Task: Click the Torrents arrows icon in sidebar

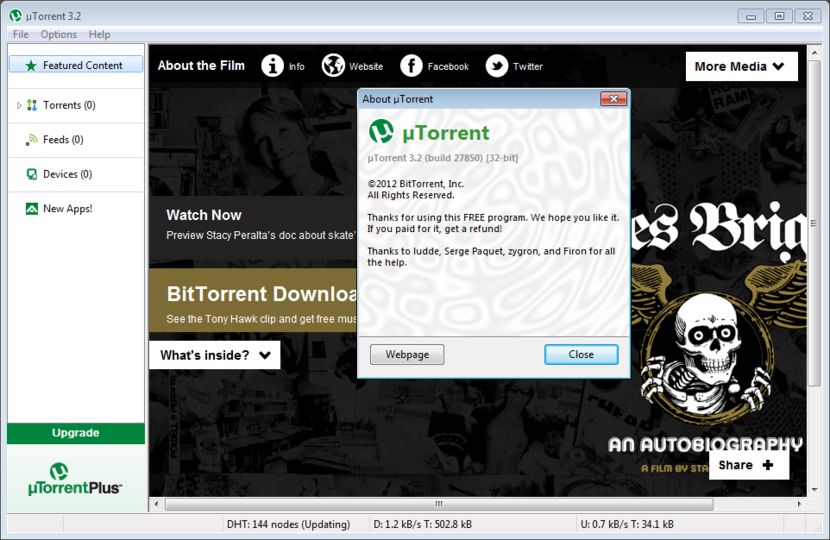Action: tap(32, 105)
